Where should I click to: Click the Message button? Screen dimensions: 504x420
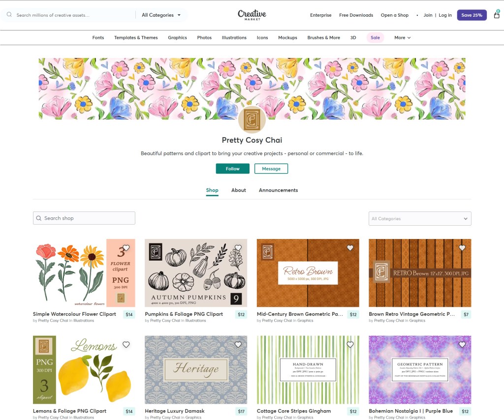(271, 169)
